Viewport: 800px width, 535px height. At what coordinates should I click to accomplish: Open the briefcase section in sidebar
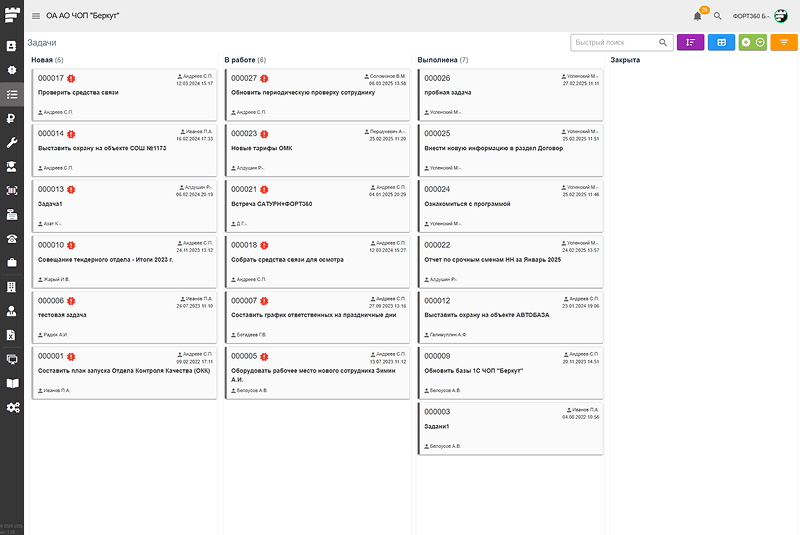pyautogui.click(x=12, y=262)
